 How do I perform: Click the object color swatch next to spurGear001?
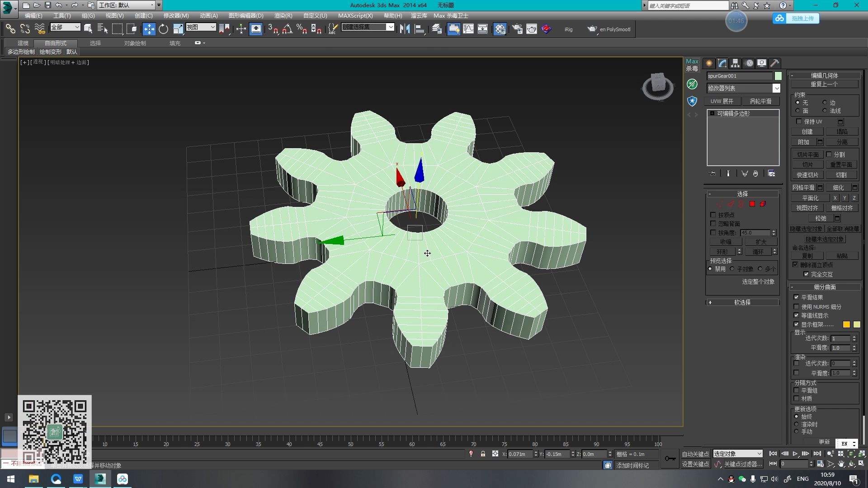pyautogui.click(x=778, y=76)
